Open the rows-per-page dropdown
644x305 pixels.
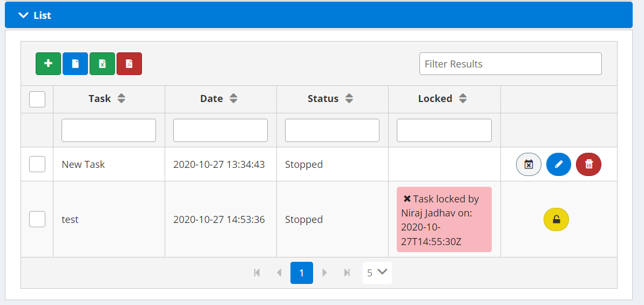pos(377,273)
